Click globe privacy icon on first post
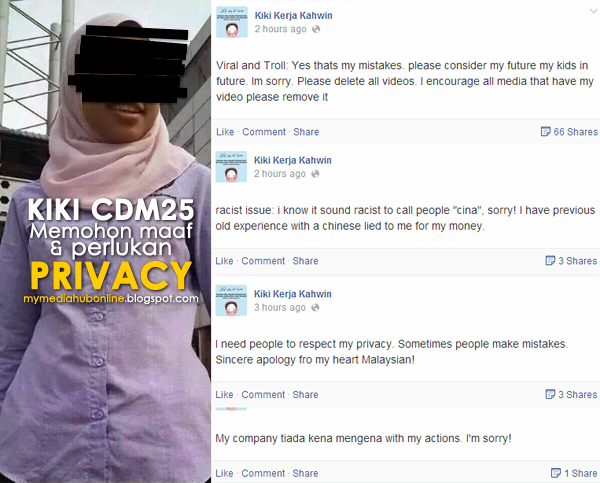600x483 pixels. coord(316,29)
